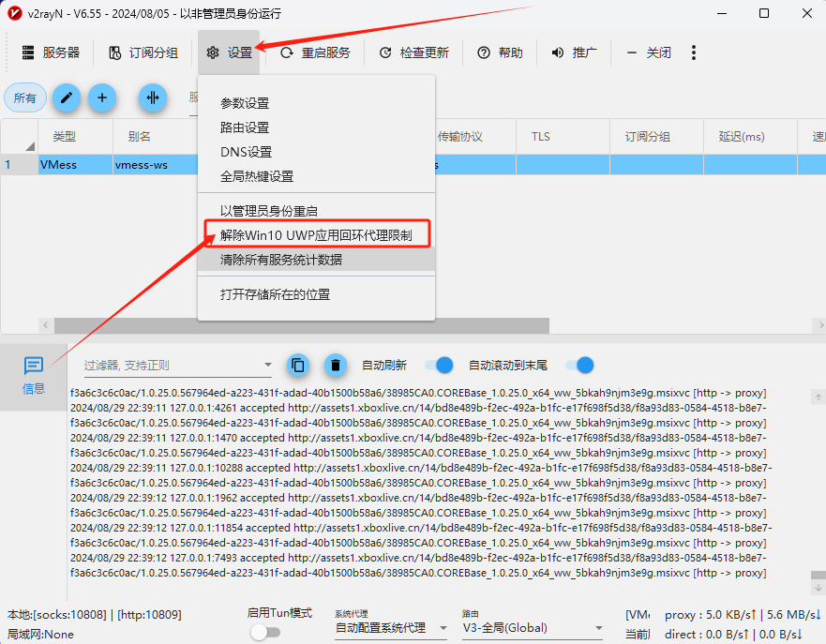Click the auto column width icon
826x644 pixels.
coord(153,97)
